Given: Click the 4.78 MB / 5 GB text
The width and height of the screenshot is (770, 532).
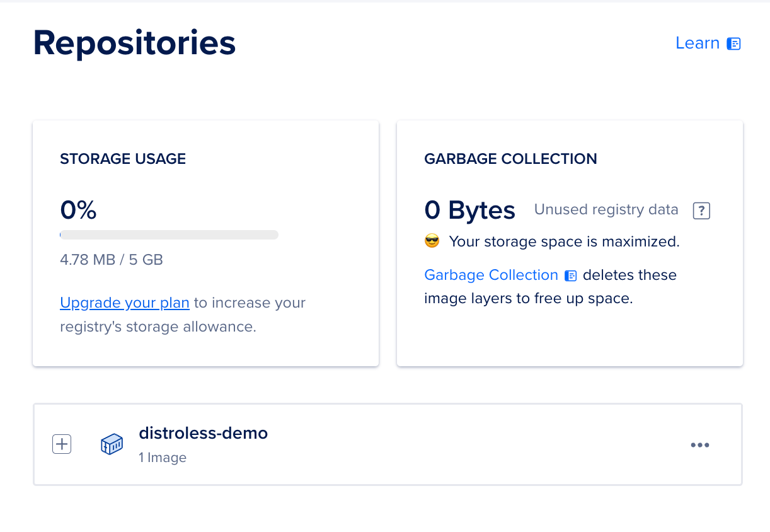Looking at the screenshot, I should coord(112,260).
